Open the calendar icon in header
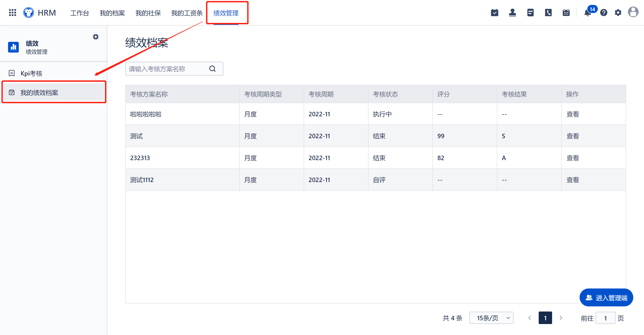The width and height of the screenshot is (644, 335). click(566, 13)
